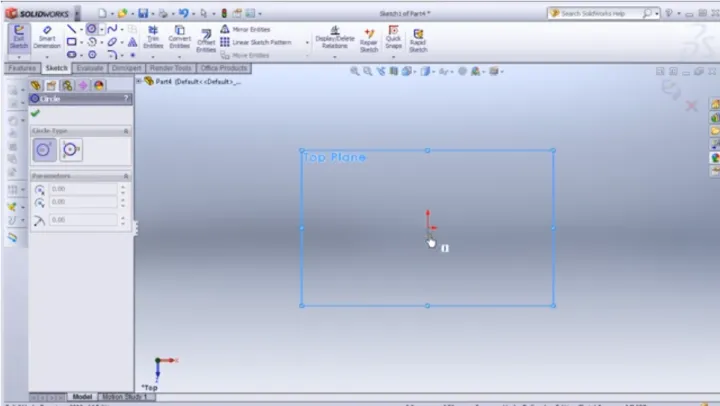Confirm circle with the green checkmark
720x406 pixels.
point(36,113)
